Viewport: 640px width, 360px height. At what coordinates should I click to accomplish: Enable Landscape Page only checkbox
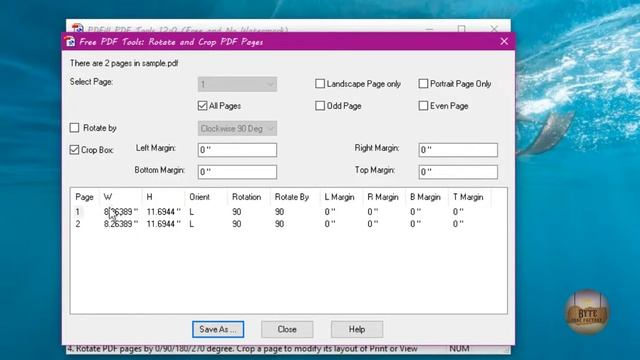pyautogui.click(x=320, y=84)
